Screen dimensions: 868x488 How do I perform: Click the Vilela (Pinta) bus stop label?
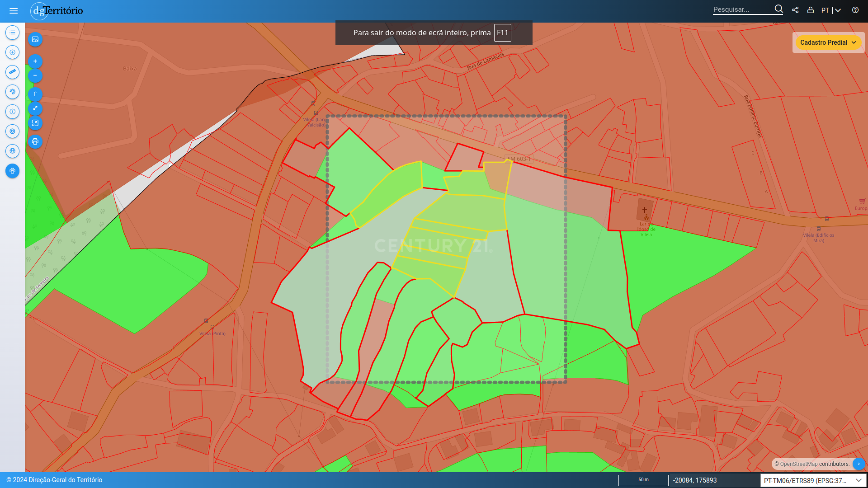[x=212, y=333]
